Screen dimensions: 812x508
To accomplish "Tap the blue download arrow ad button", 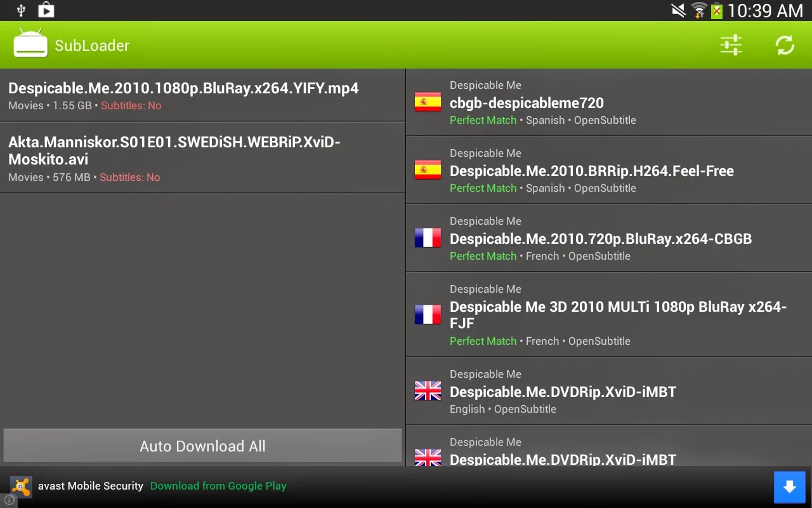I will [789, 487].
